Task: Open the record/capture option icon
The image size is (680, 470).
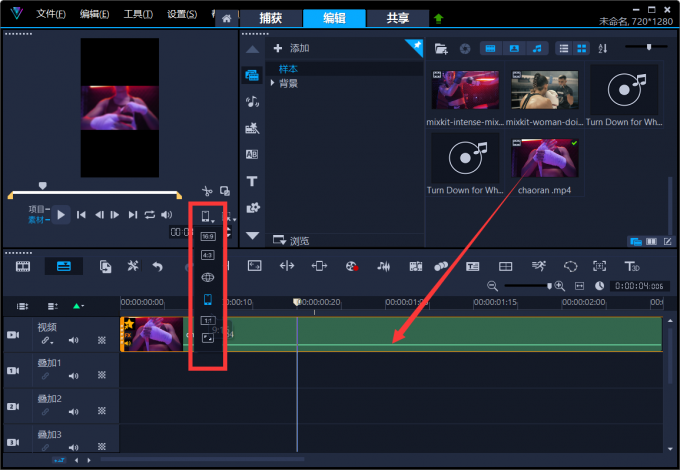Action: point(352,266)
